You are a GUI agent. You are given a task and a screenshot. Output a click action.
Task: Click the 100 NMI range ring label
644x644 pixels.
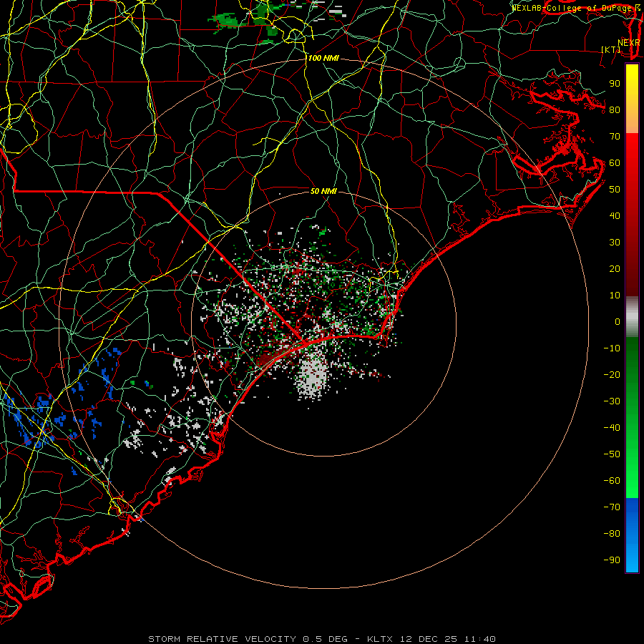click(323, 59)
